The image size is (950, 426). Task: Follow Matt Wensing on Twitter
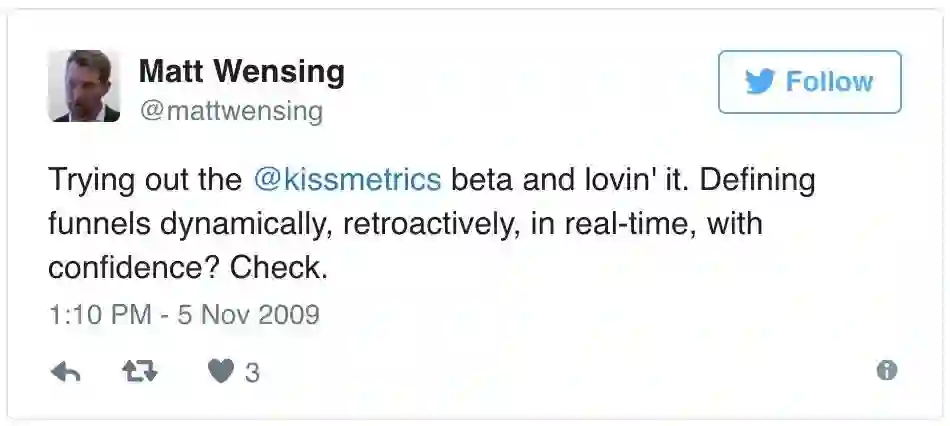(809, 82)
